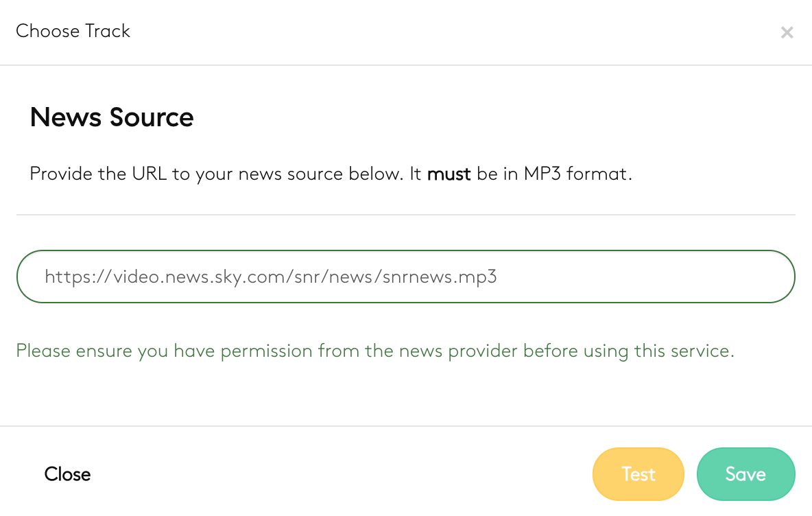Cancel using the Close text button
The image size is (812, 516).
pos(67,474)
